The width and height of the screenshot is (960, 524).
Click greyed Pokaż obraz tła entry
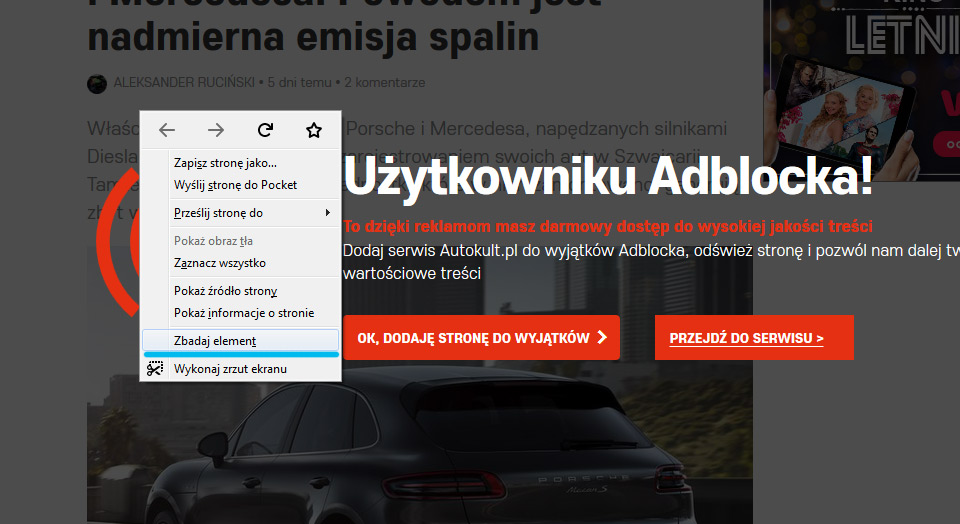[241, 241]
